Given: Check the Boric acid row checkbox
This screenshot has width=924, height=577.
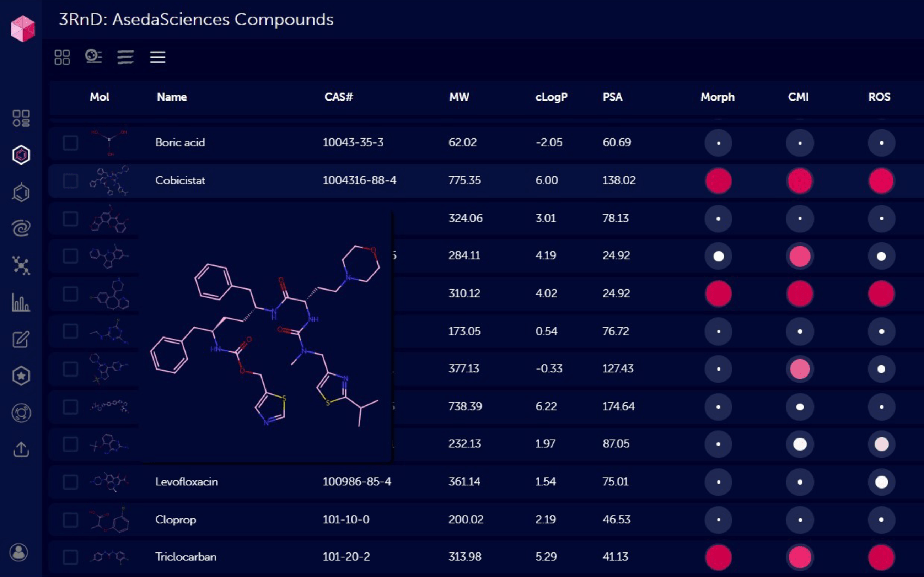Looking at the screenshot, I should 71,143.
